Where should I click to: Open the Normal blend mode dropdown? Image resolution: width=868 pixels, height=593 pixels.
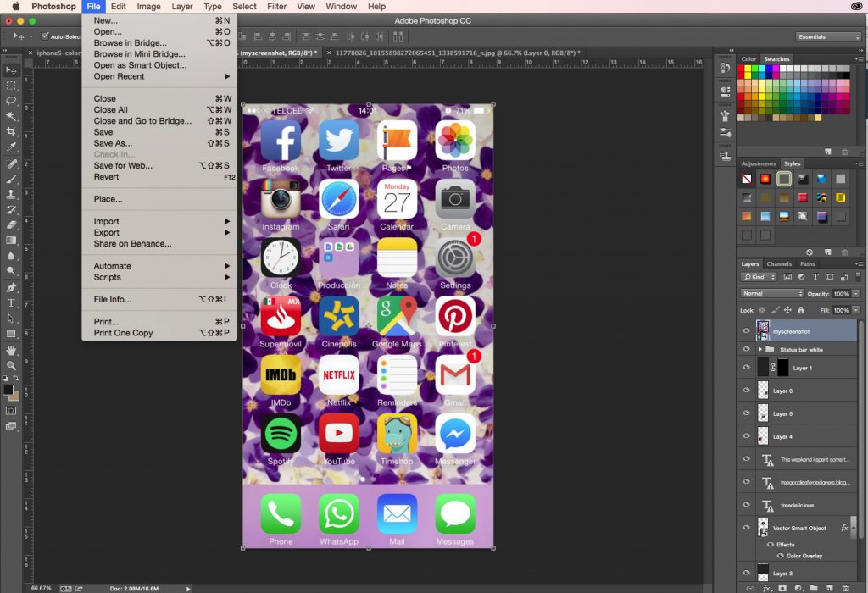coord(771,293)
